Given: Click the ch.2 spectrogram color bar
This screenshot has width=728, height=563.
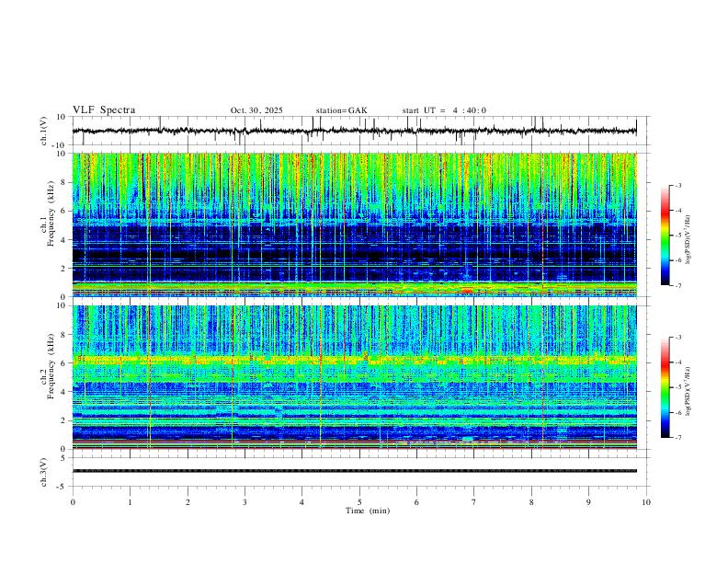Looking at the screenshot, I should pyautogui.click(x=665, y=387).
